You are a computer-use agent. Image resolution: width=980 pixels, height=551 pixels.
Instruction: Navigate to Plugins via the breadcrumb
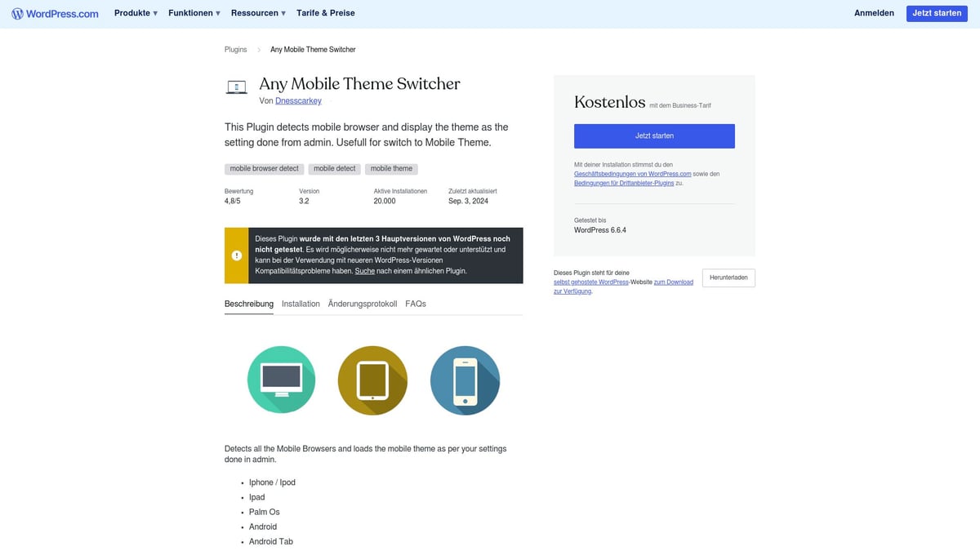click(x=235, y=49)
